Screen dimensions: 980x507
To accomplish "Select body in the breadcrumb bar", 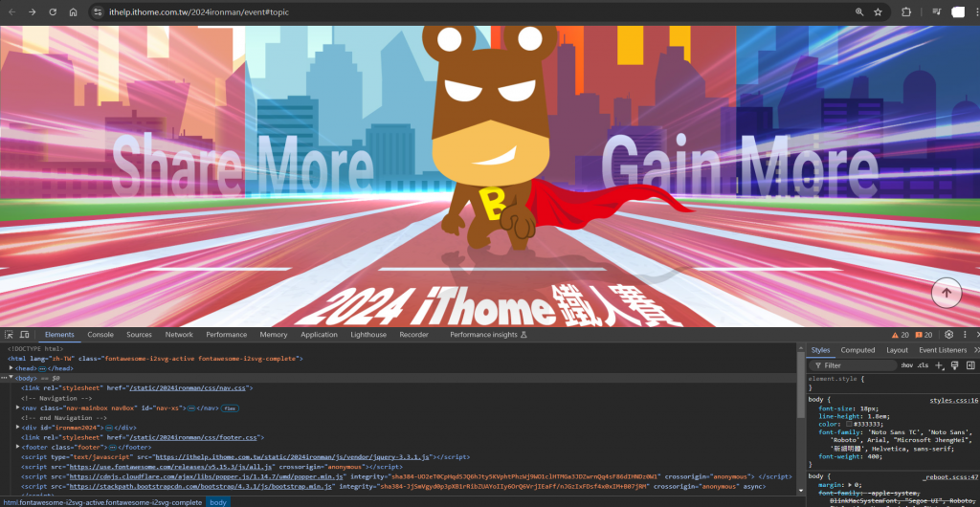I will coord(218,502).
